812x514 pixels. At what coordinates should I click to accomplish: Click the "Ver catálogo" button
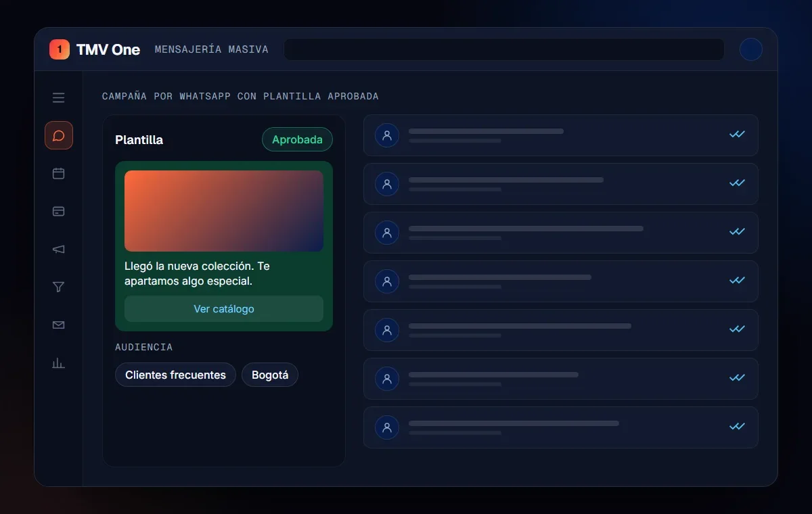pos(224,309)
